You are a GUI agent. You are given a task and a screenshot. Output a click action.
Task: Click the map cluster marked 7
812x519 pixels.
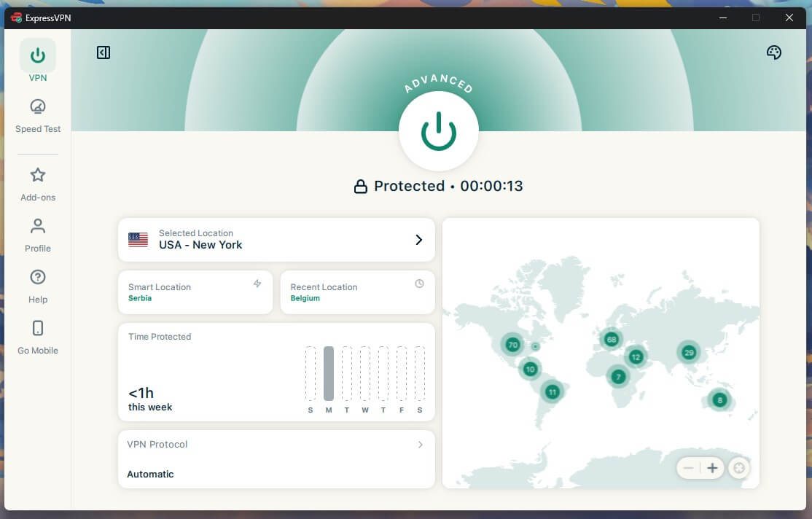[x=618, y=377]
